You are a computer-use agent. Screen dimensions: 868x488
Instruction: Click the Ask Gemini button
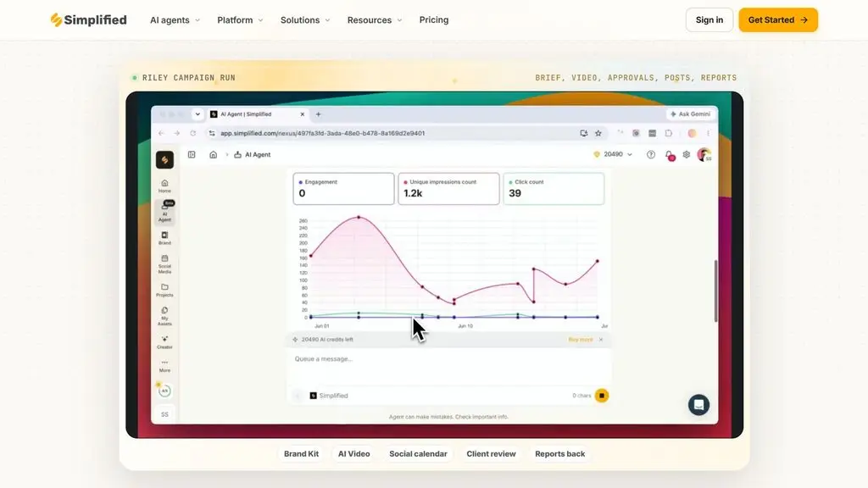690,114
